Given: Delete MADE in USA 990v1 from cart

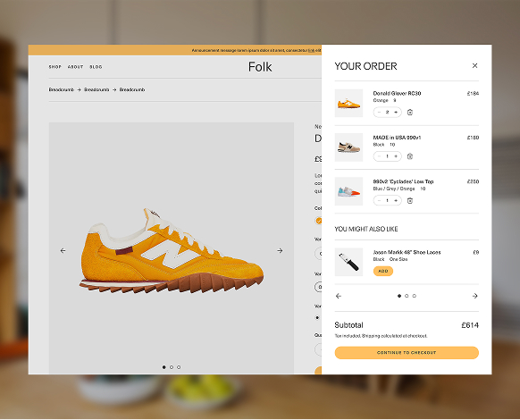Looking at the screenshot, I should click(410, 156).
